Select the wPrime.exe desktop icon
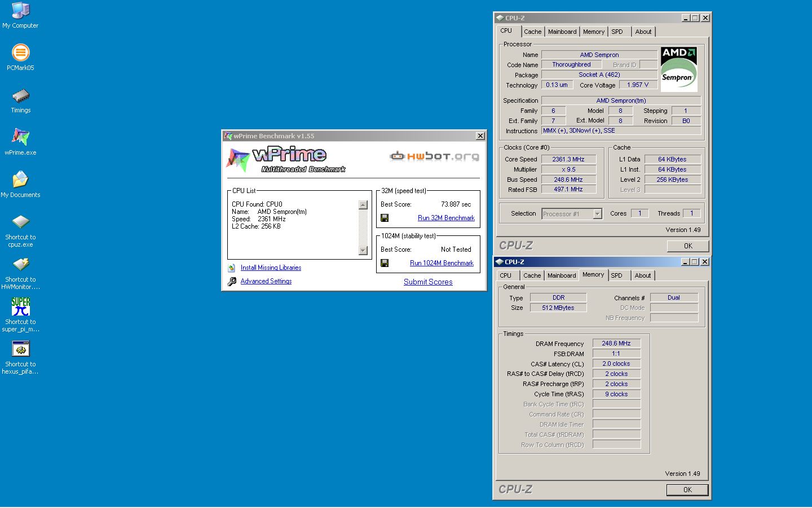 [20, 138]
